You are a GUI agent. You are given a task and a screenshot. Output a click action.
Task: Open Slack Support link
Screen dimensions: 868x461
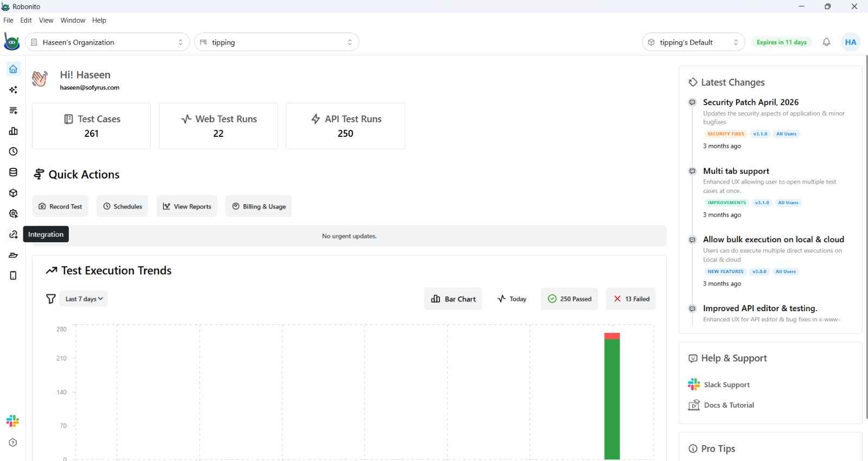(x=719, y=384)
